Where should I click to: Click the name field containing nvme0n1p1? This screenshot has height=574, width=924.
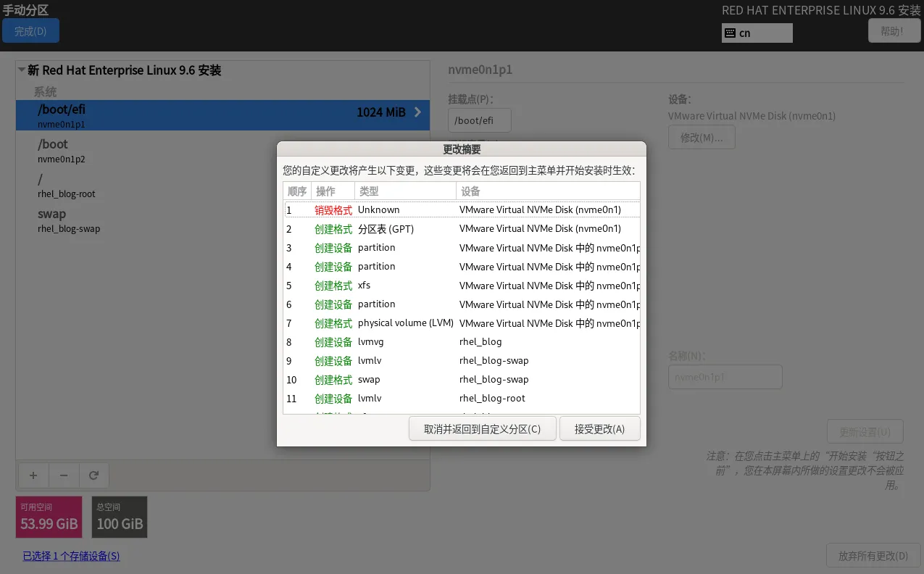point(725,377)
